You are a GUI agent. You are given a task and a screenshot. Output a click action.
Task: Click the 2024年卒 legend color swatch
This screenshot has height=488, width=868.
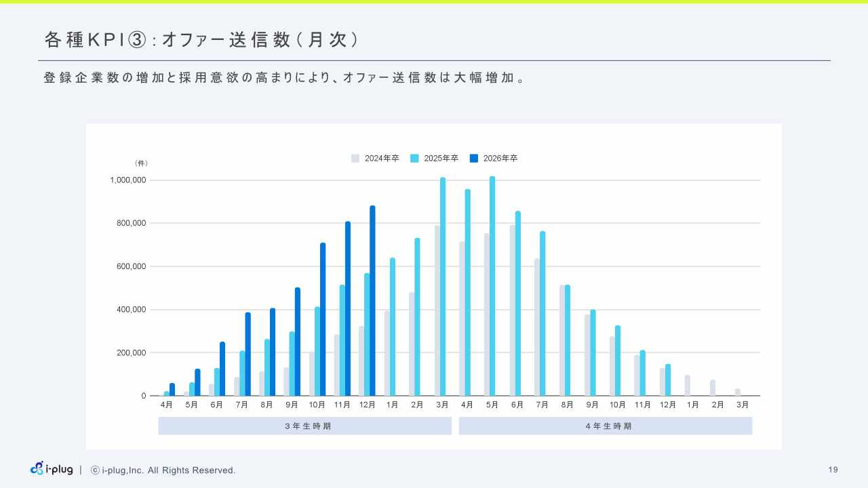[x=355, y=159]
